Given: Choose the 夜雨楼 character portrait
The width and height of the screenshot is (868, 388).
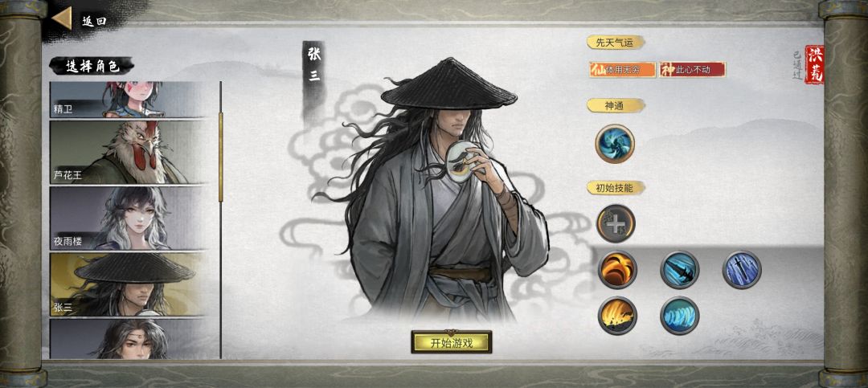Looking at the screenshot, I should 127,218.
